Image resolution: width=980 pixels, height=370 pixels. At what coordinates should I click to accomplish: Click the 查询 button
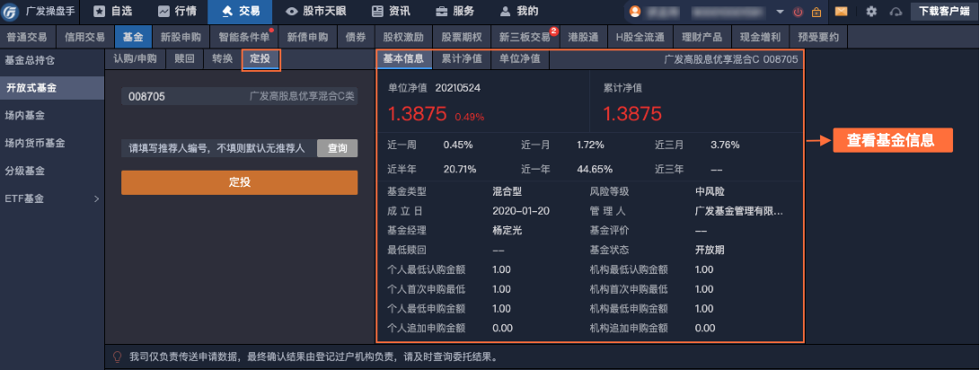[337, 148]
